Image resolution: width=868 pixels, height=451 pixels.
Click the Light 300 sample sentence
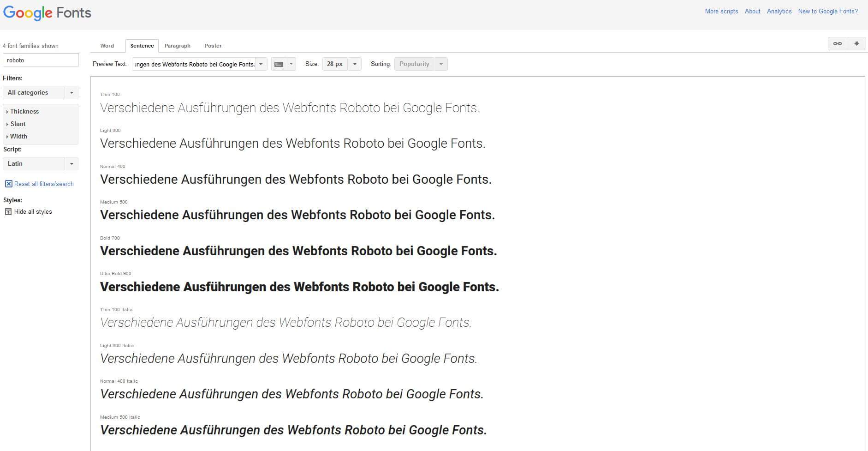tap(293, 144)
